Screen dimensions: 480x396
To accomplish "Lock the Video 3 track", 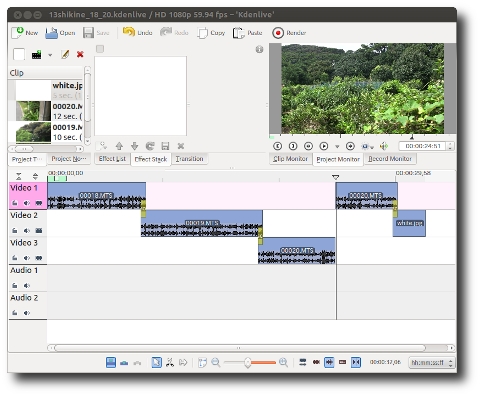I will [x=15, y=258].
